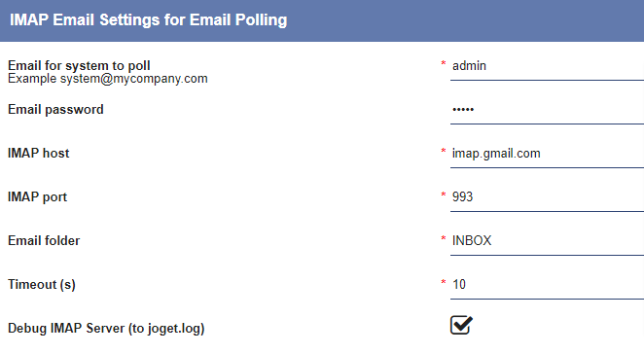The width and height of the screenshot is (644, 354).
Task: Click the IMAP host label
Action: 39,154
